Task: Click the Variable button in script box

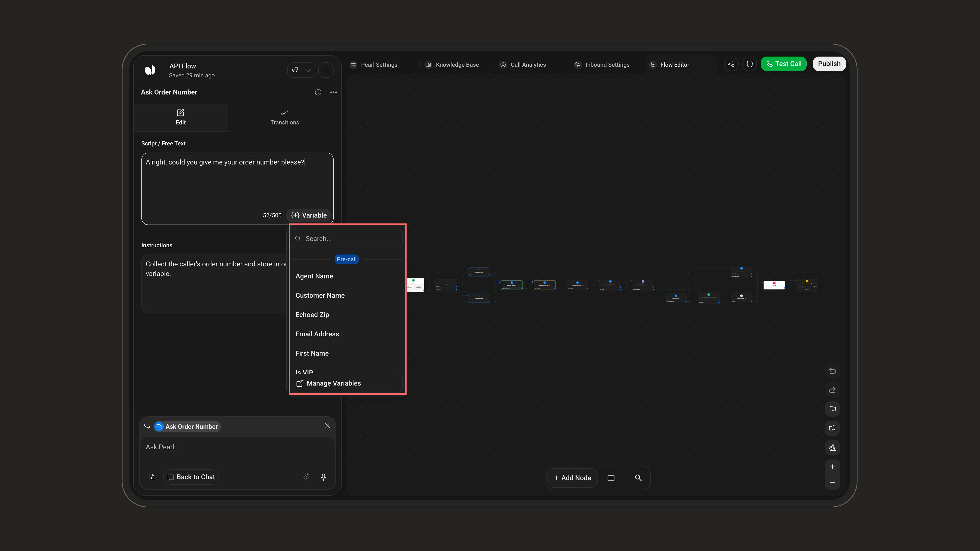Action: [309, 215]
